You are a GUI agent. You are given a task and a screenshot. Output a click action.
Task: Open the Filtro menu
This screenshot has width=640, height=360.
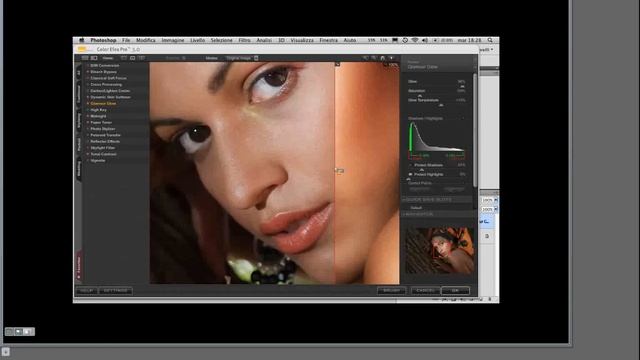click(x=244, y=40)
